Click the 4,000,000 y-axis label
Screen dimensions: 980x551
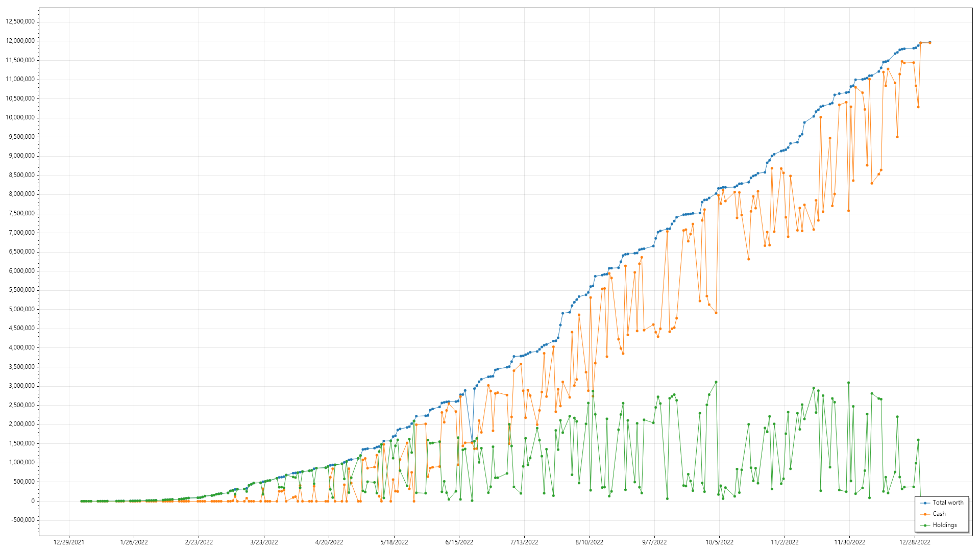pyautogui.click(x=22, y=347)
